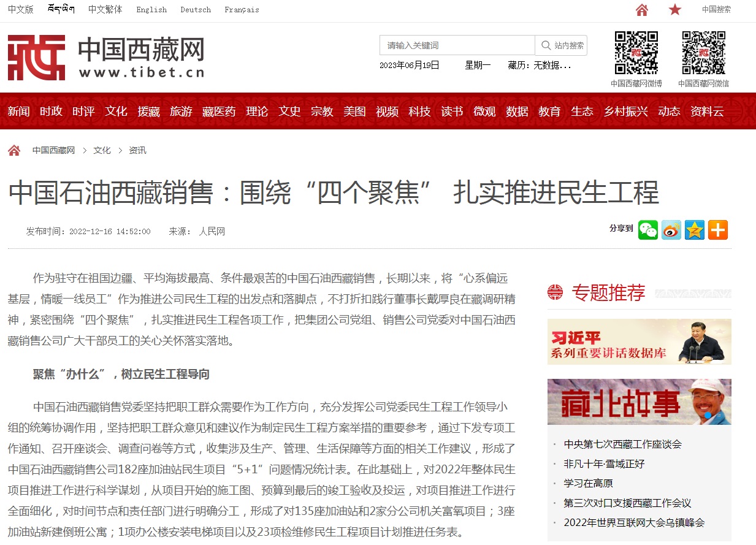Open the 美图 nav menu
756x545 pixels.
pyautogui.click(x=355, y=111)
